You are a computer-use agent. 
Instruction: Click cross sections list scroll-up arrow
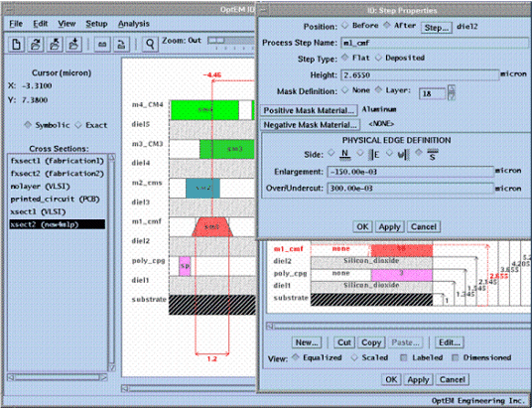coord(111,158)
